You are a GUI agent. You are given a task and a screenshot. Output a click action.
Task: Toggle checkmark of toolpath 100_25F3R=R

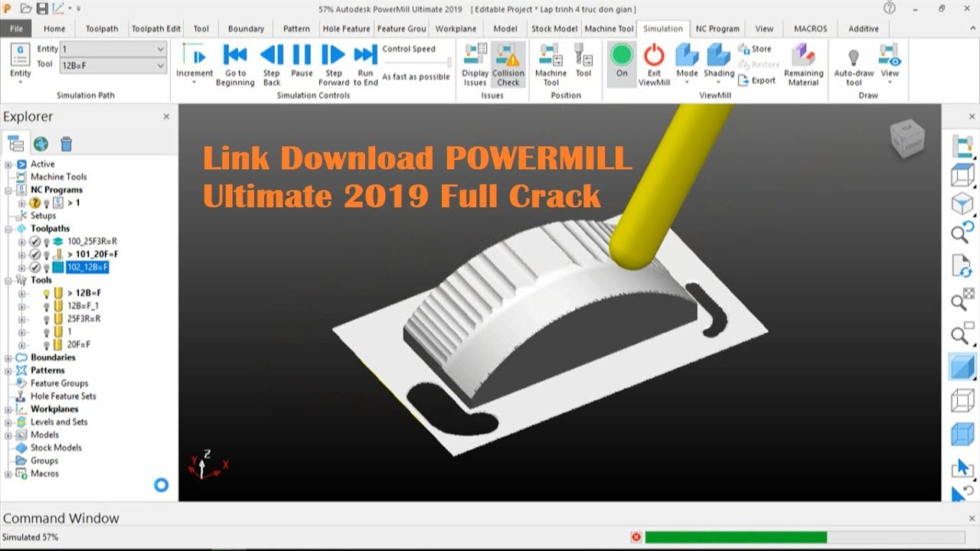[34, 241]
